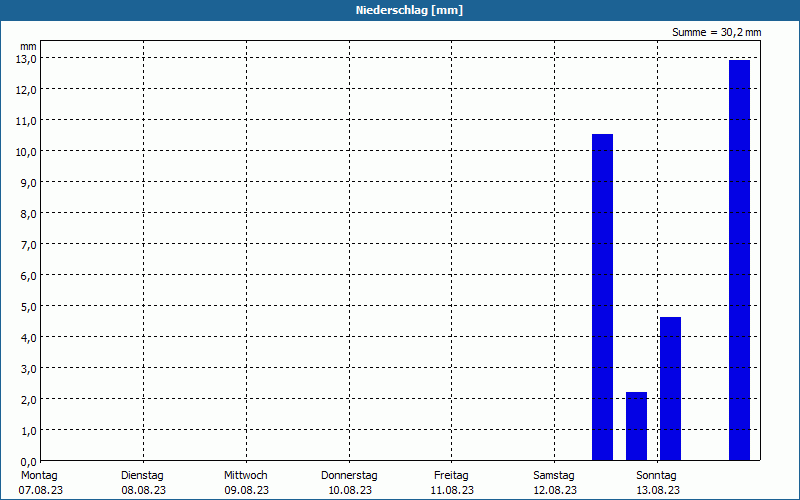
Task: Click the '9,0' y-axis value
Action: (x=31, y=183)
